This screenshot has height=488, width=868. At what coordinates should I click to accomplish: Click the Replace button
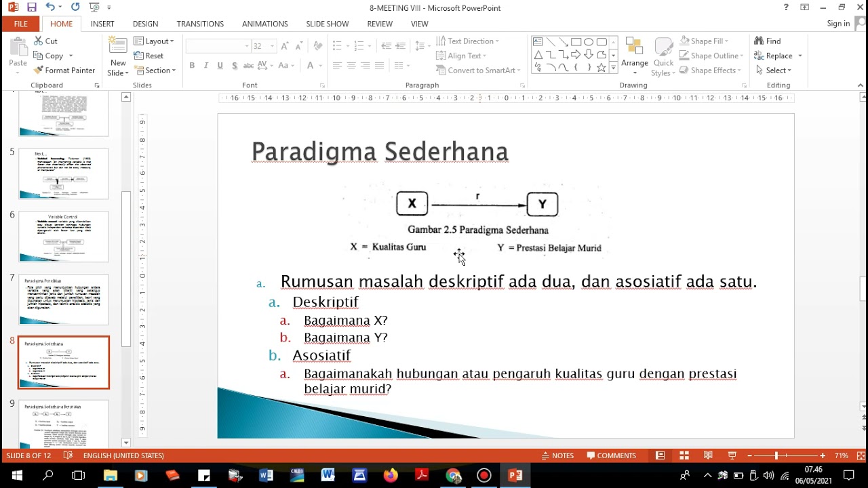pos(778,56)
